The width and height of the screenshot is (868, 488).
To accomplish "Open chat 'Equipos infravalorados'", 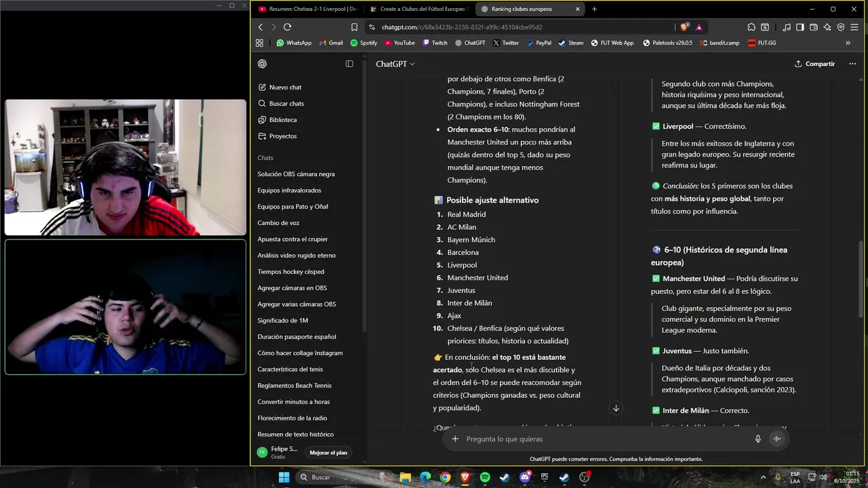I will coord(290,190).
